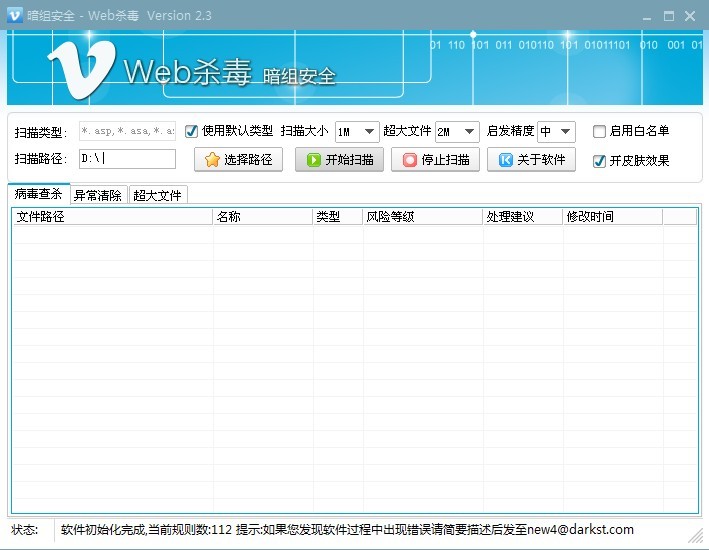Open the 启发精度 中 dropdown
Viewport: 709px width, 550px height.
pyautogui.click(x=556, y=132)
